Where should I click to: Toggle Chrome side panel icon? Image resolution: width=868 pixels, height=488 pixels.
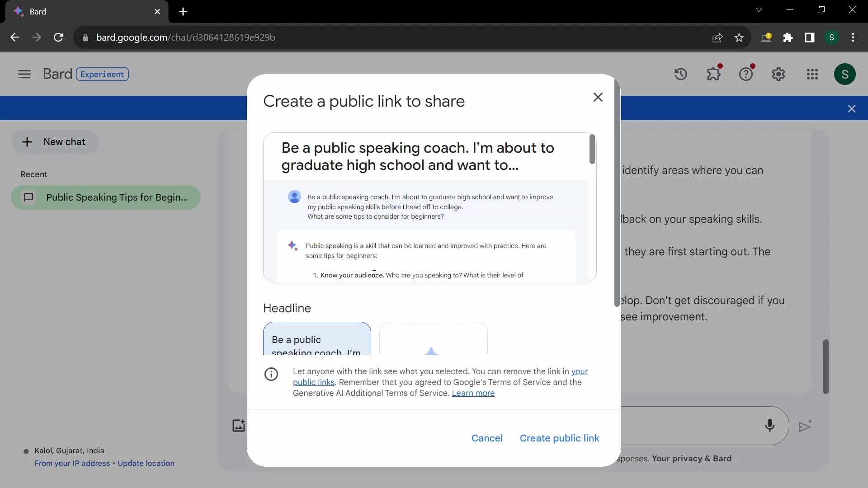coord(809,38)
